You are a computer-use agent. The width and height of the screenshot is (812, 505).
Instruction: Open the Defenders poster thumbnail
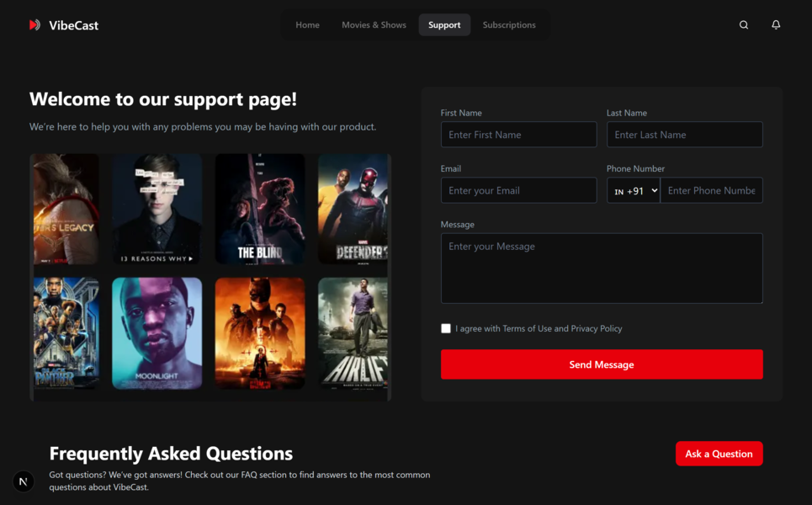point(353,209)
